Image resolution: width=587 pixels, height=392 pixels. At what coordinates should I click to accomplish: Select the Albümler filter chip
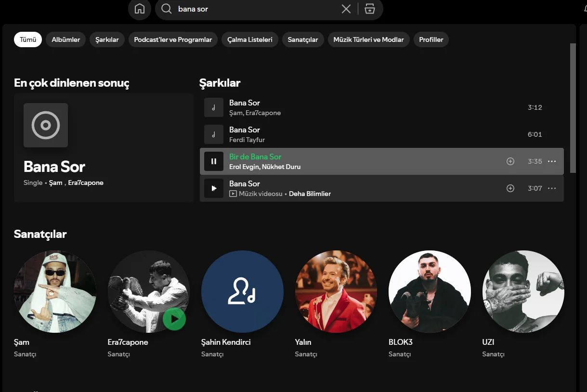tap(66, 39)
